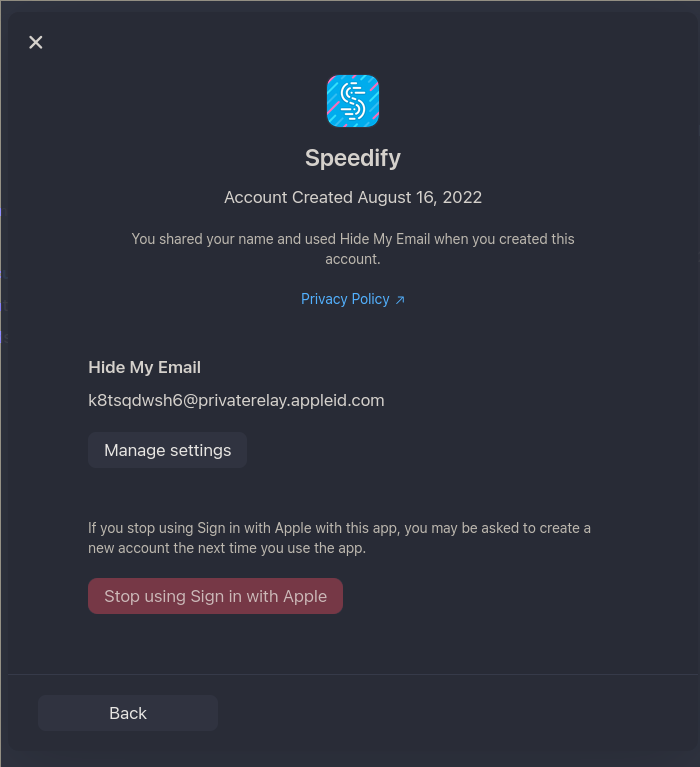Click Stop using Sign in with Apple

pos(215,596)
